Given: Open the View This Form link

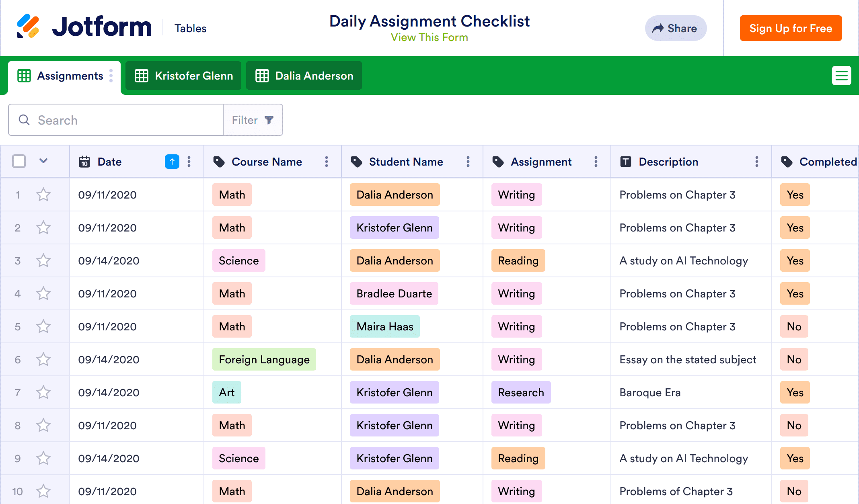Looking at the screenshot, I should click(x=429, y=37).
